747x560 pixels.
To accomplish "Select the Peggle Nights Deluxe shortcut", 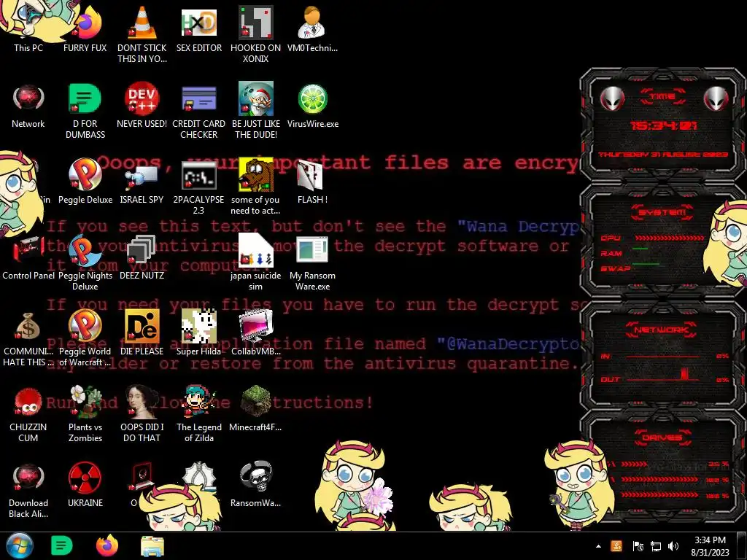I will tap(85, 262).
